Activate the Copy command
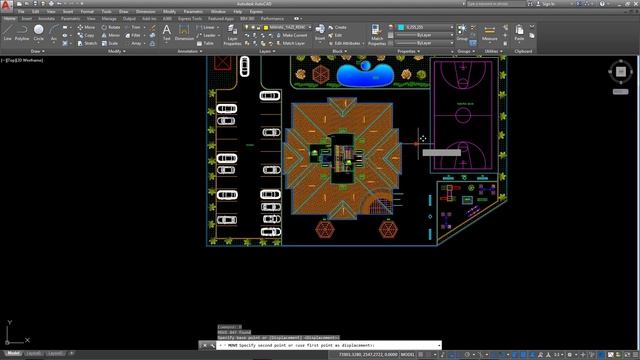 (86, 35)
